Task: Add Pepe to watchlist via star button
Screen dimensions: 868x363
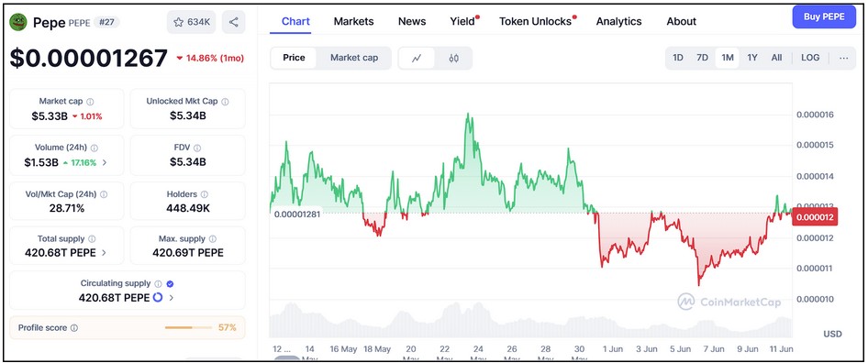Action: tap(192, 22)
